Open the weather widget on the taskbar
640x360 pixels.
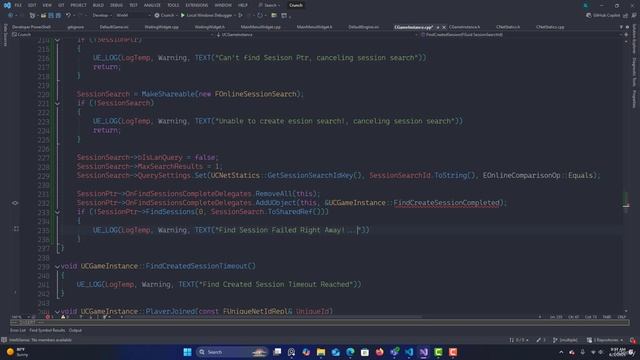(18, 352)
